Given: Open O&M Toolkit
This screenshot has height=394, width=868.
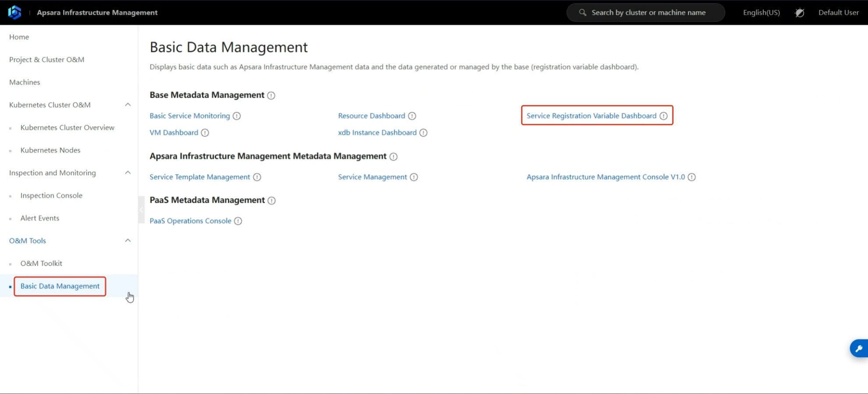Looking at the screenshot, I should (41, 264).
